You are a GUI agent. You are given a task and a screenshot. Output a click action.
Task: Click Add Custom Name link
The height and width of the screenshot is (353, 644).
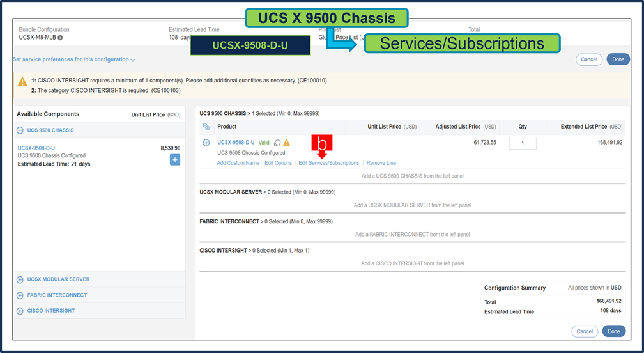(238, 163)
